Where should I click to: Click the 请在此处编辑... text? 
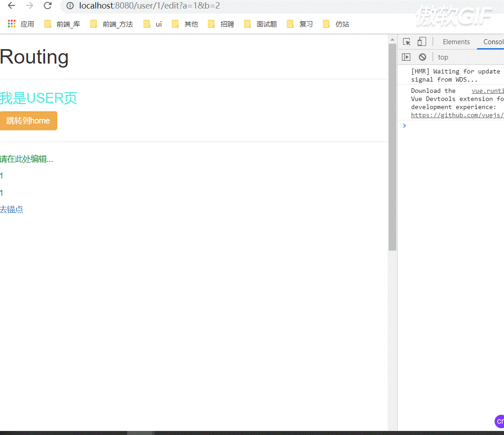click(27, 159)
